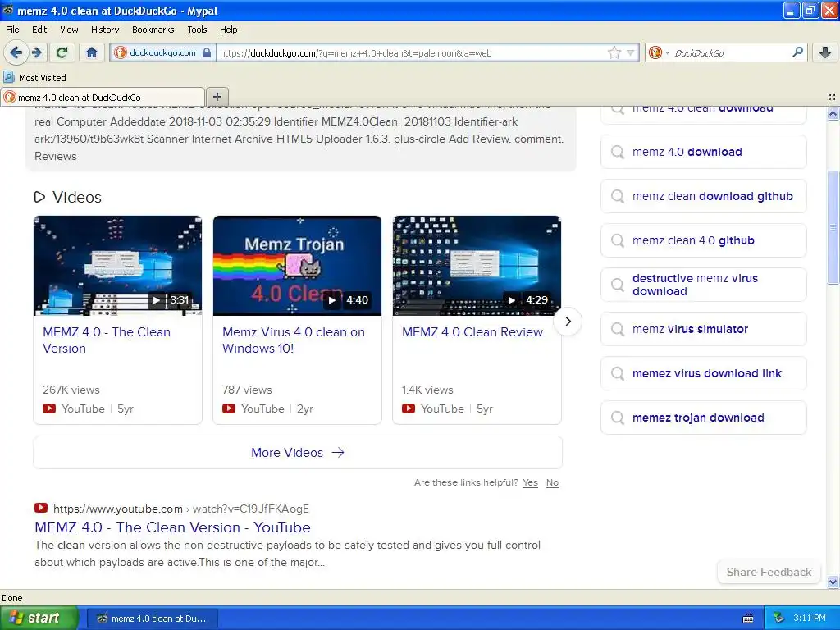The height and width of the screenshot is (630, 840).
Task: Click YouTube favicon beside result URL
Action: pos(41,508)
